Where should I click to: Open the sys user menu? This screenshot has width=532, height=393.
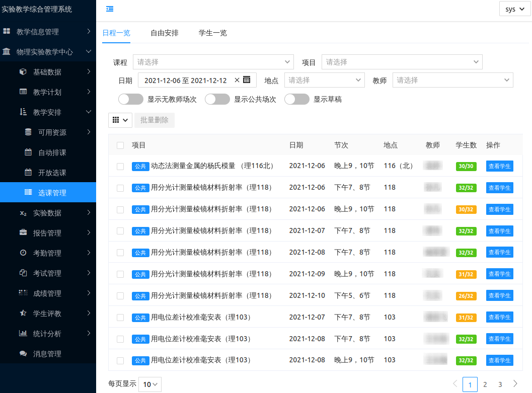(515, 9)
